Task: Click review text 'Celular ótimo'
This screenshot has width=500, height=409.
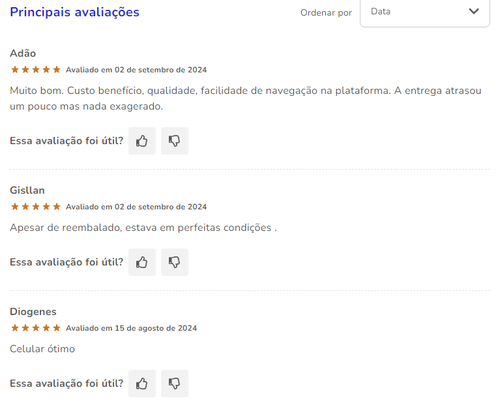Action: tap(42, 349)
